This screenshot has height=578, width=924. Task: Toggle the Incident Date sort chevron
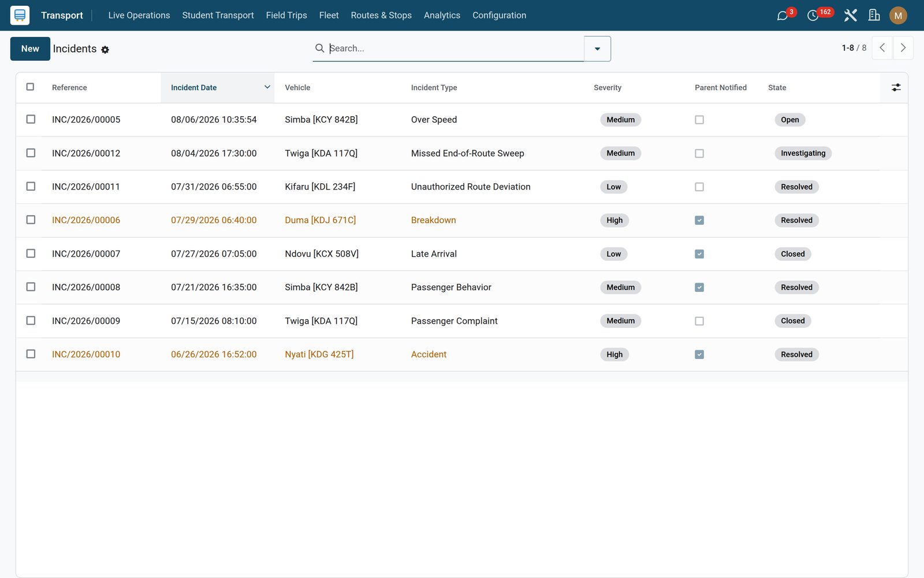pyautogui.click(x=267, y=87)
